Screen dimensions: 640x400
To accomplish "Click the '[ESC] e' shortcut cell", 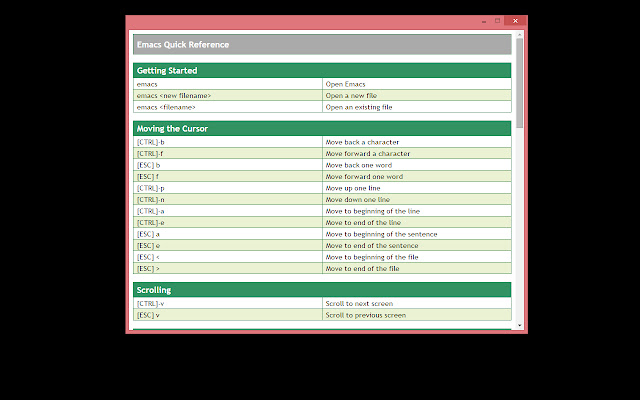I will point(228,245).
